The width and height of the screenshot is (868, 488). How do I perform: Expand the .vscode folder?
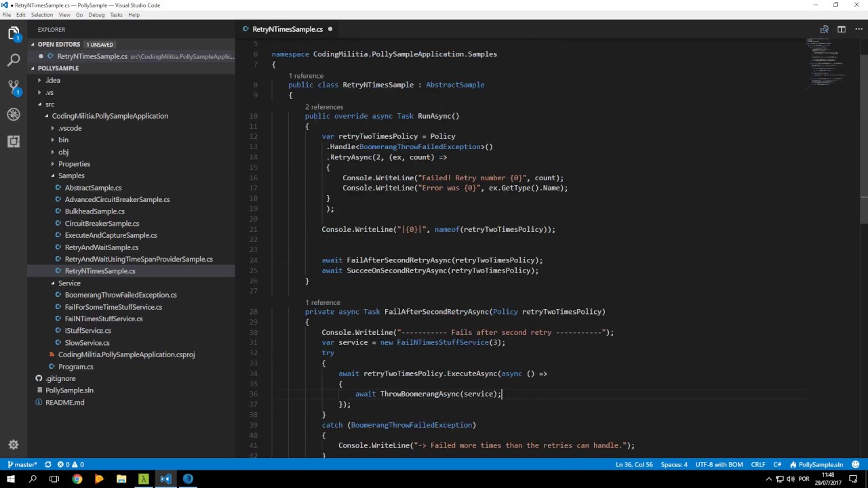click(70, 128)
